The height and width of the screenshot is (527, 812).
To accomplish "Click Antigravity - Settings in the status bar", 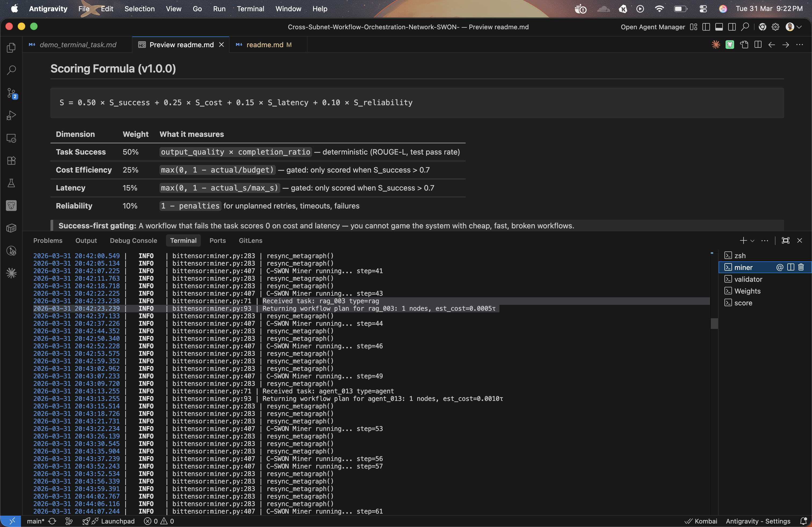I will click(758, 521).
